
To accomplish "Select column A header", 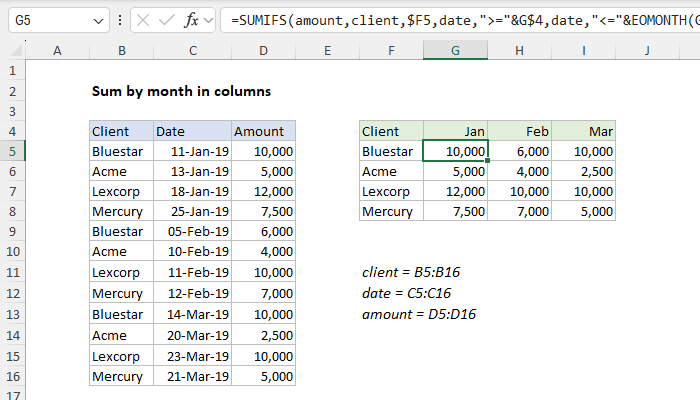I will coord(57,50).
